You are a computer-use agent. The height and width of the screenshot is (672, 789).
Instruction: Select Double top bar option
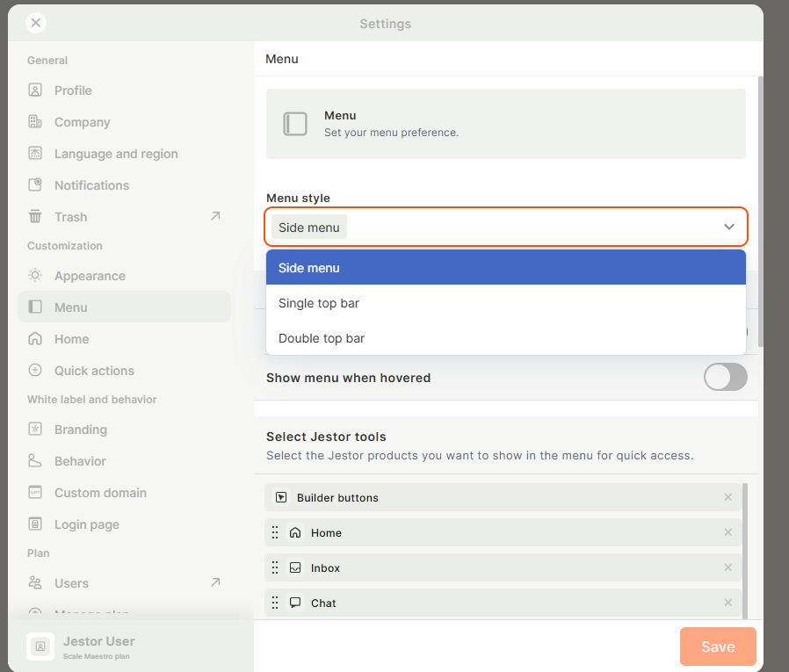[506, 338]
